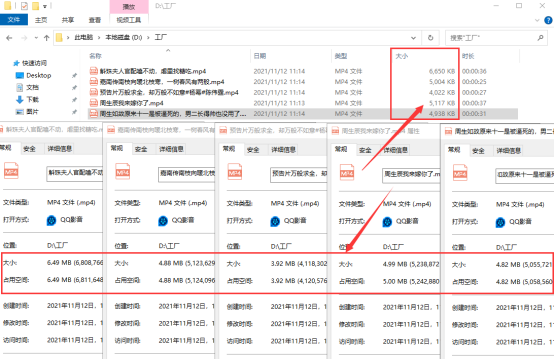Click the MP4 icon of the 5,117 KB file

tap(94, 103)
